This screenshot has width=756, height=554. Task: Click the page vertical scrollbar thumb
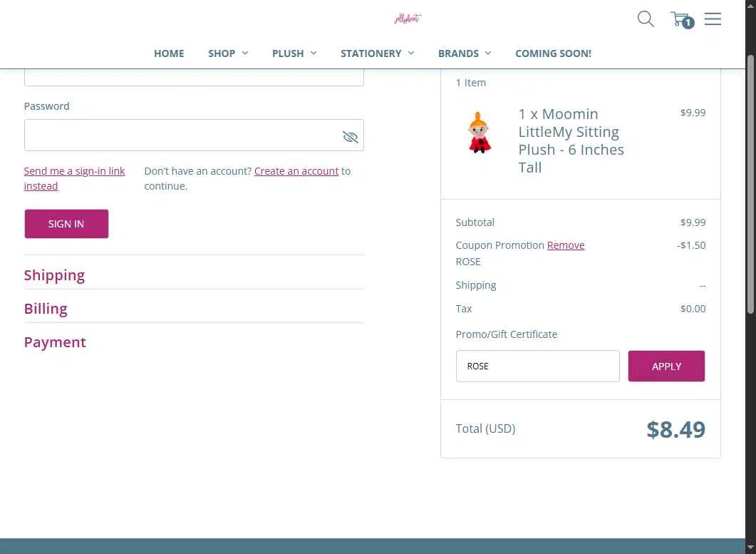pyautogui.click(x=750, y=185)
